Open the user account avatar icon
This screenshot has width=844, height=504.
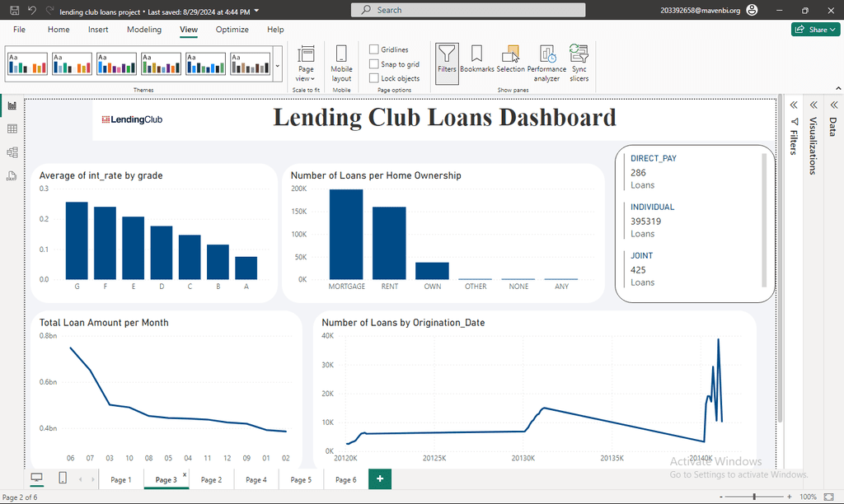coord(753,10)
